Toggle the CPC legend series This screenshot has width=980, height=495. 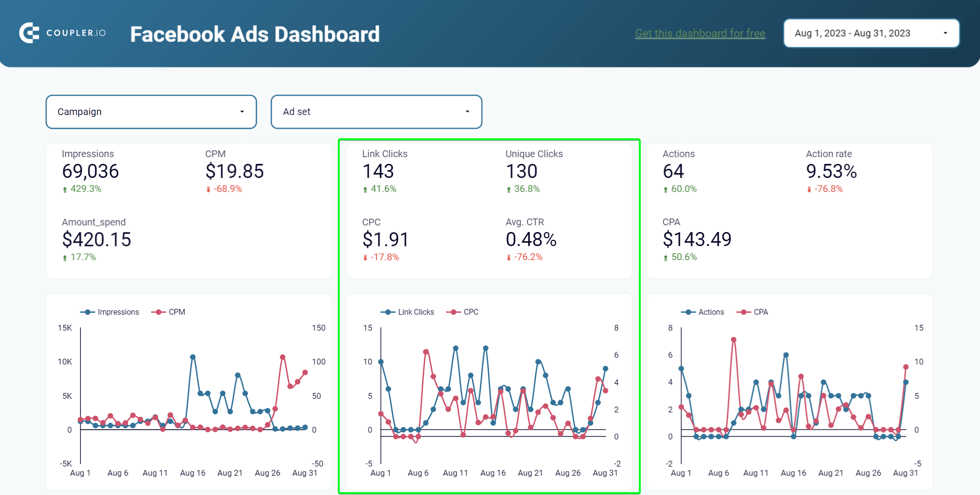[x=462, y=312]
